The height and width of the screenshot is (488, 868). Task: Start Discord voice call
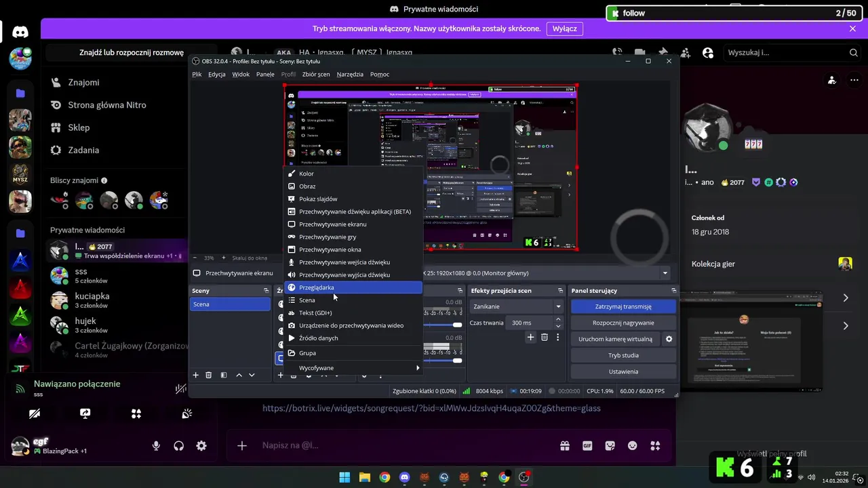(x=617, y=52)
